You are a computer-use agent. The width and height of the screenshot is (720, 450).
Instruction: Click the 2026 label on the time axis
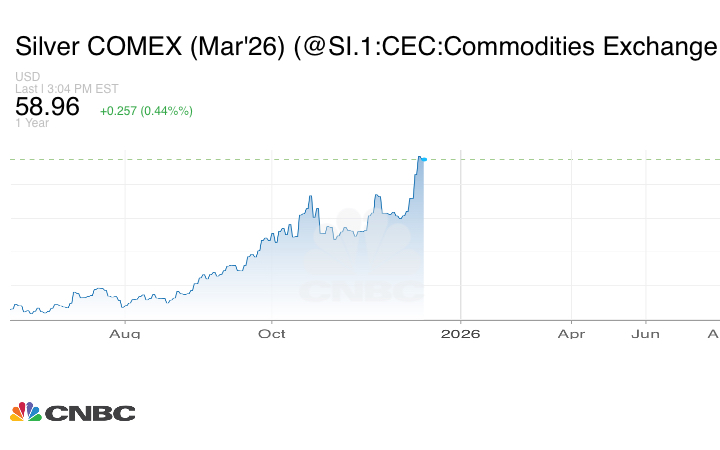(x=461, y=334)
